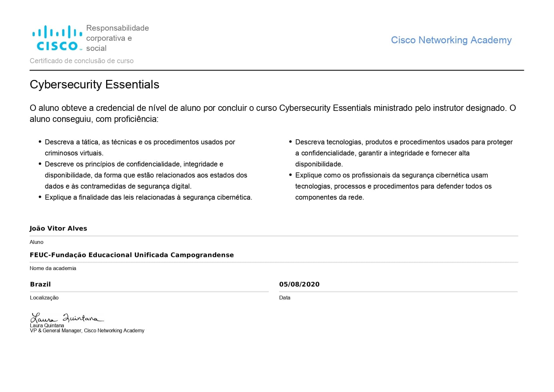The height and width of the screenshot is (392, 554).
Task: Click the bullet about 'criminosos virtuais'
Action: pyautogui.click(x=140, y=148)
